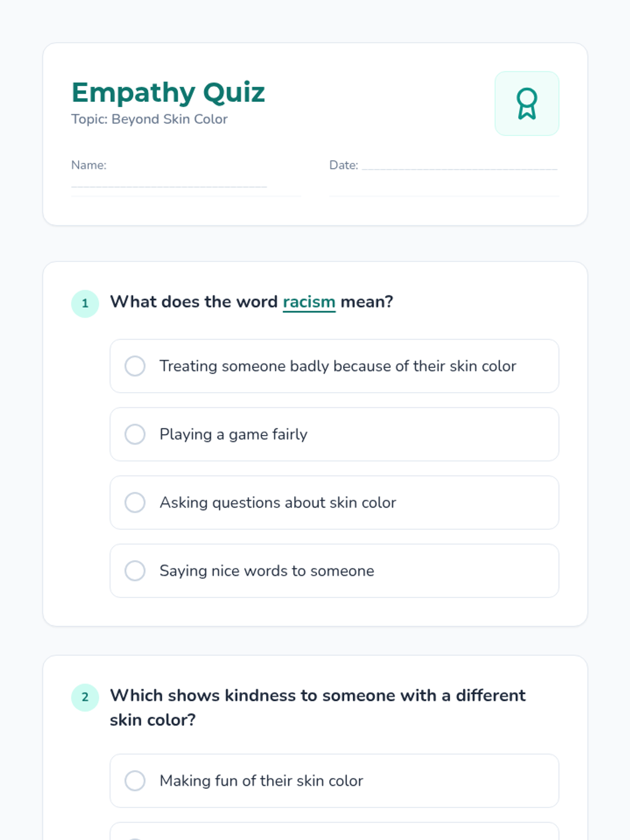The height and width of the screenshot is (840, 630).
Task: Choose the 'Playing a game fairly' radio button
Action: point(135,434)
